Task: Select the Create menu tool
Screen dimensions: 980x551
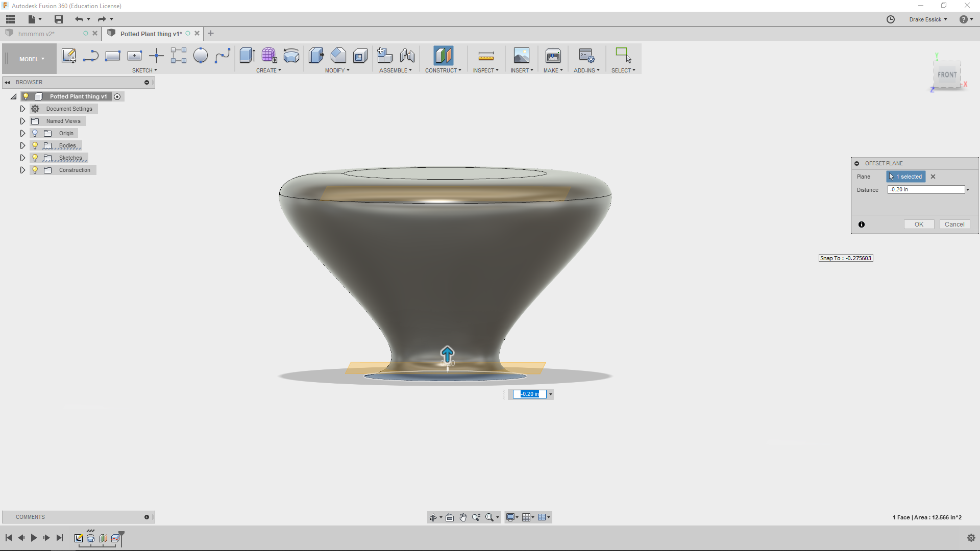Action: [269, 70]
